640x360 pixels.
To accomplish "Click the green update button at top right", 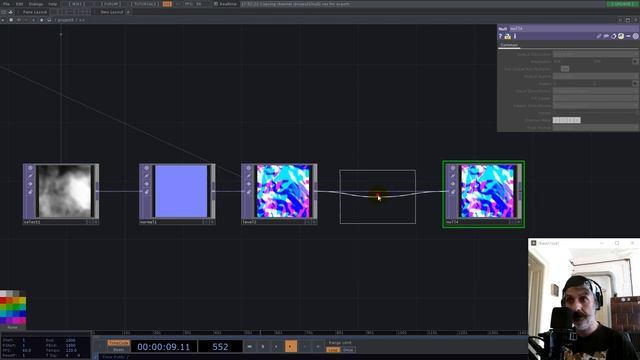I will coord(622,4).
